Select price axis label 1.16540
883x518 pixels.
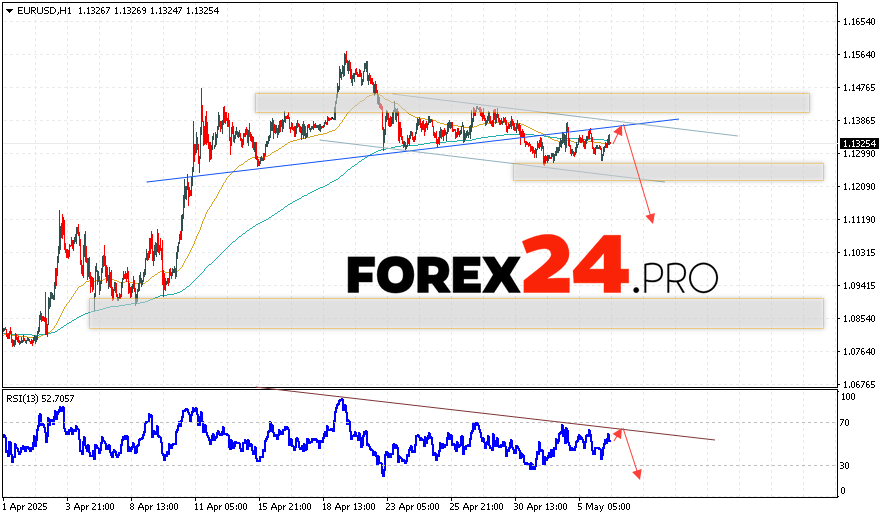click(859, 22)
